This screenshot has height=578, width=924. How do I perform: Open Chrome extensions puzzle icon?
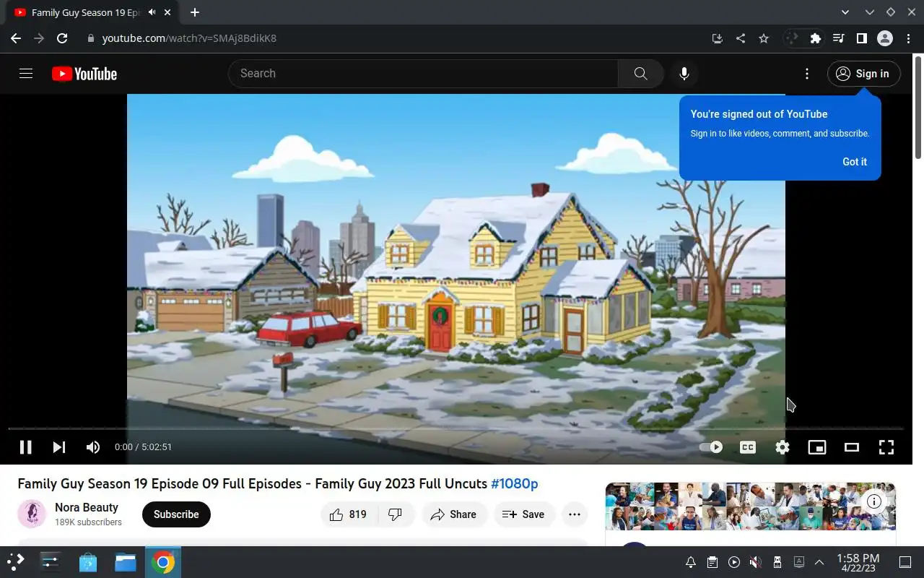(x=816, y=38)
